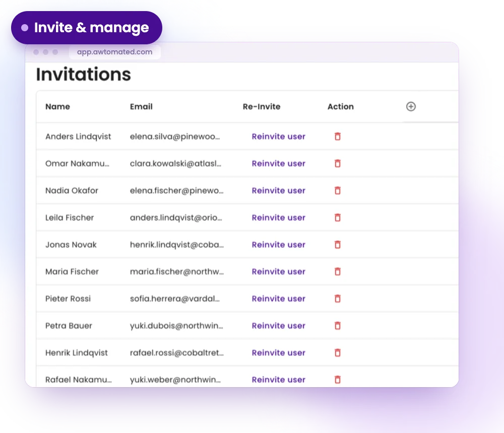Reinvite Pieter Rossi
This screenshot has width=504, height=433.
click(278, 299)
